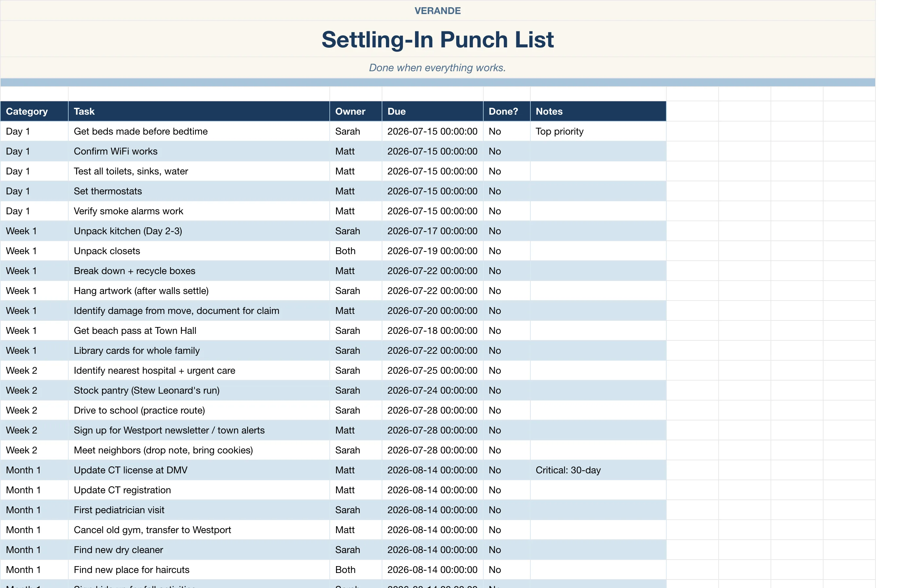Screen dimensions: 915x588
Task: Select the Done? column header
Action: [x=507, y=111]
